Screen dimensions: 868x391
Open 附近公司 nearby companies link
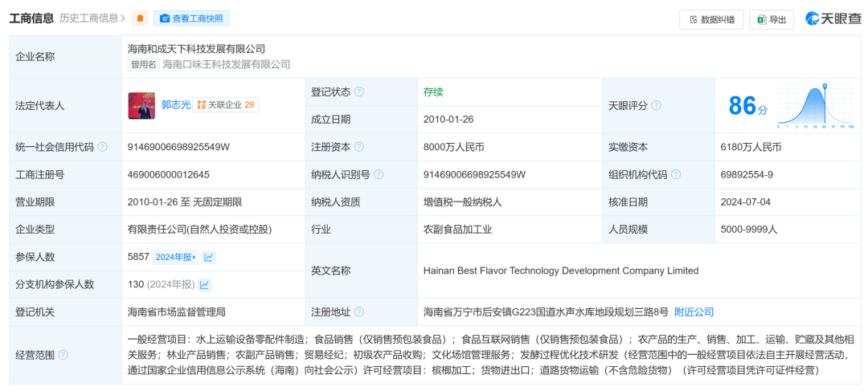click(x=694, y=312)
